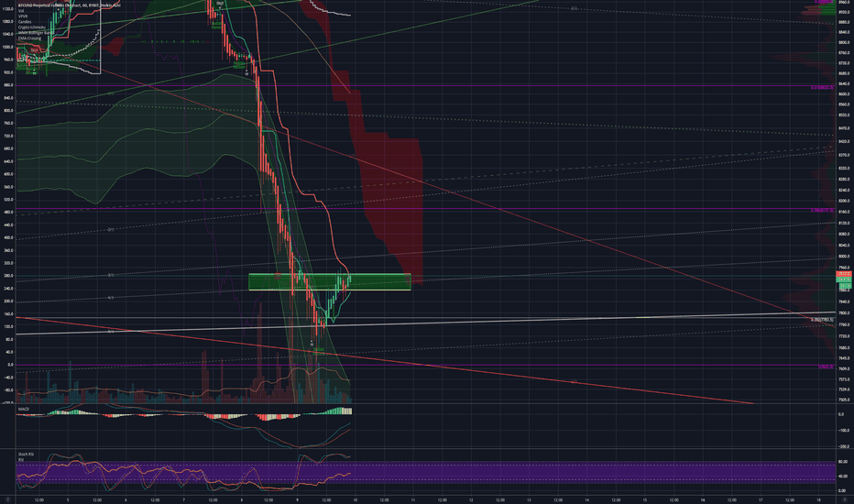Image resolution: width=854 pixels, height=504 pixels.
Task: Click the red current price tag on the price axis
Action: 844,273
